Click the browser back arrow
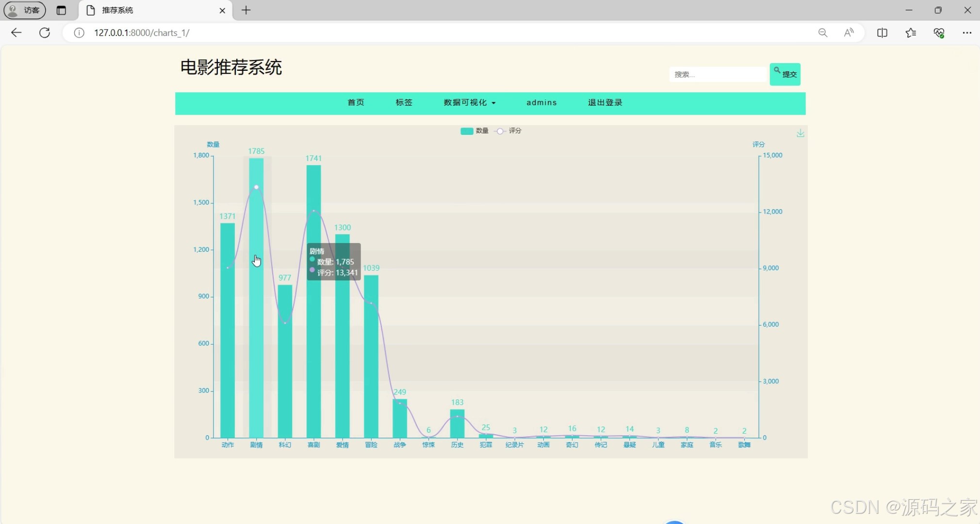Screen dimensions: 980x524 pos(16,33)
